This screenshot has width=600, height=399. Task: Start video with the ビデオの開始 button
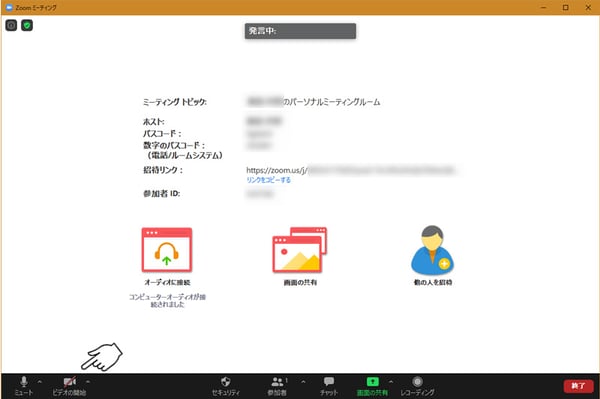point(69,386)
